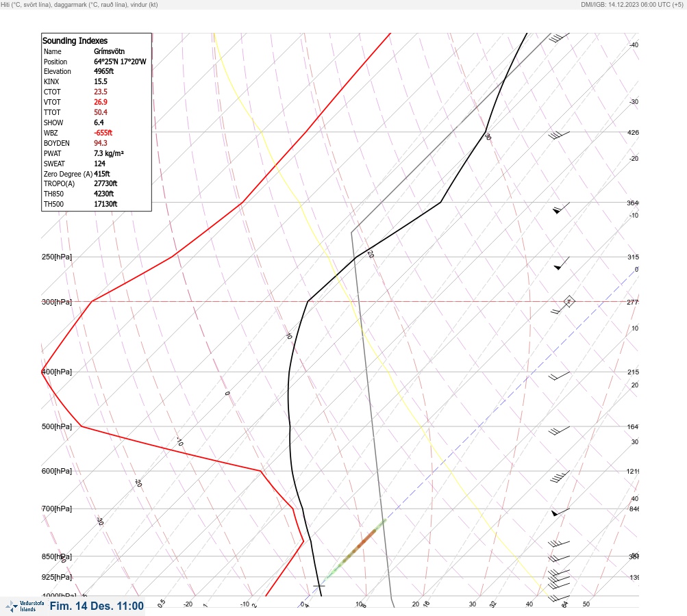Select the wind barb at the 600 hPa level
The image size is (687, 616).
(x=560, y=476)
